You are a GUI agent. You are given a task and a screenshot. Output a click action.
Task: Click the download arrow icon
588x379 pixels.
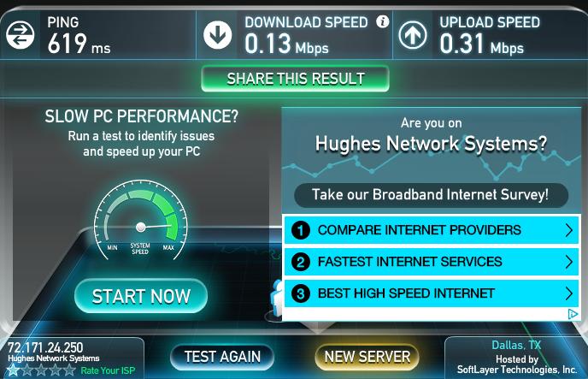pos(217,35)
